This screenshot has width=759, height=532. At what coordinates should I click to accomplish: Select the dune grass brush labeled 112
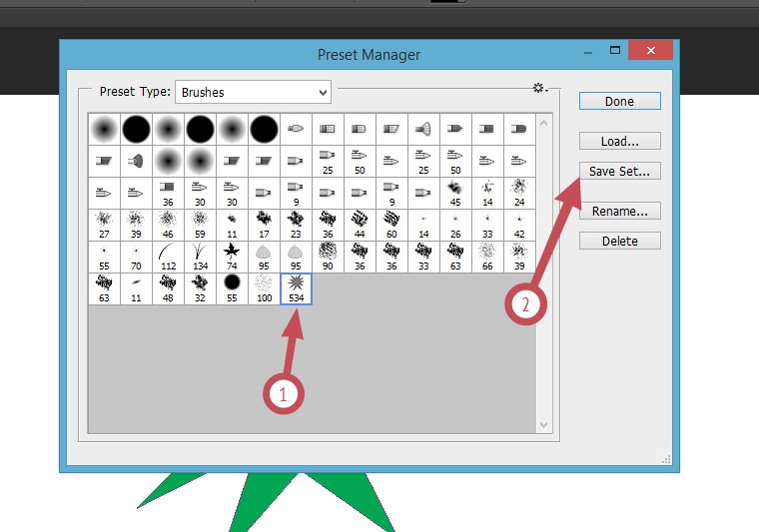[x=168, y=257]
